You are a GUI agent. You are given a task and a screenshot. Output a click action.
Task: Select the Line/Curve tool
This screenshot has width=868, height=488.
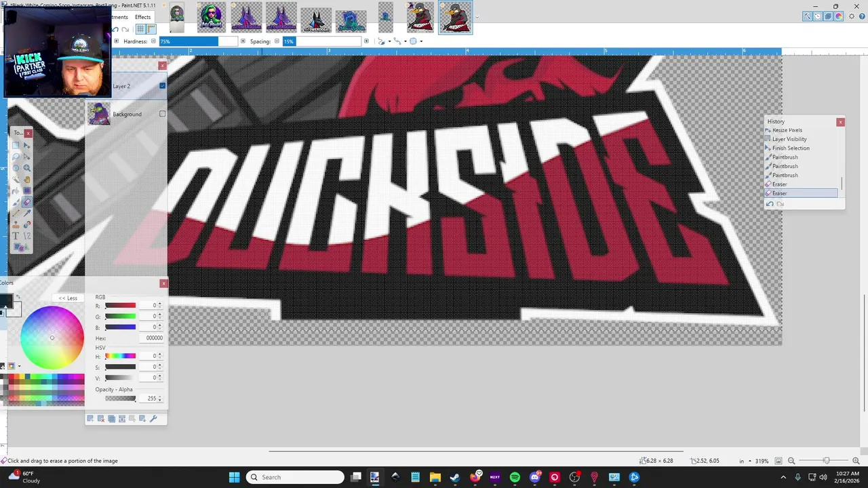click(x=27, y=236)
